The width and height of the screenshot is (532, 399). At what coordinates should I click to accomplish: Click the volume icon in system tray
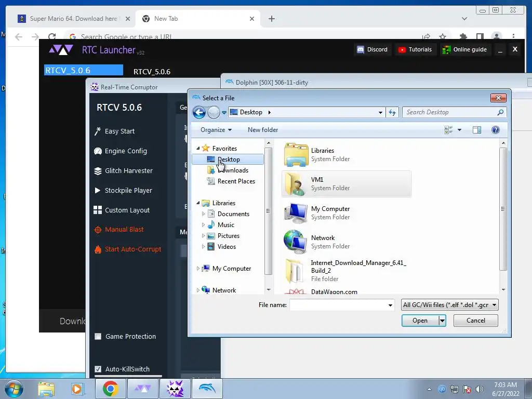(x=479, y=389)
